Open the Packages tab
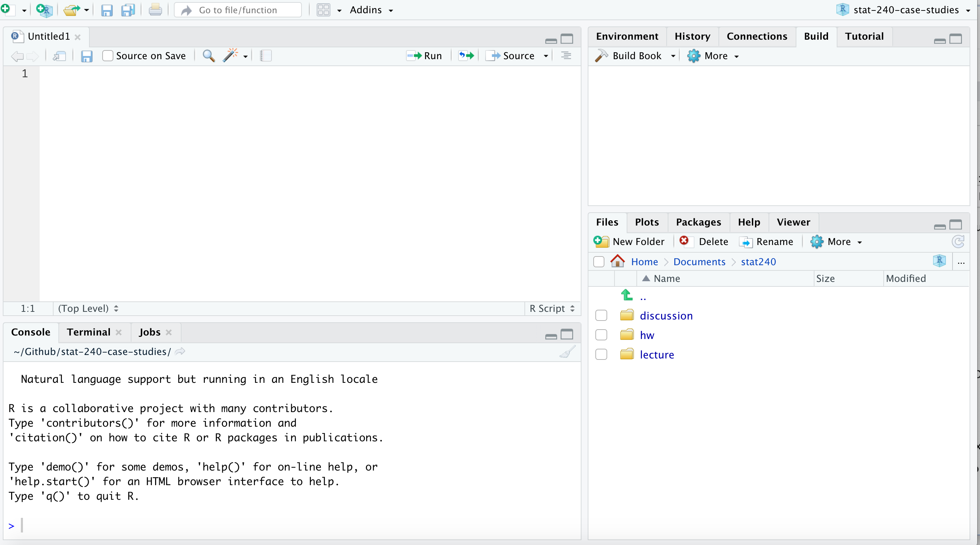Screen dimensions: 980x545 [698, 222]
